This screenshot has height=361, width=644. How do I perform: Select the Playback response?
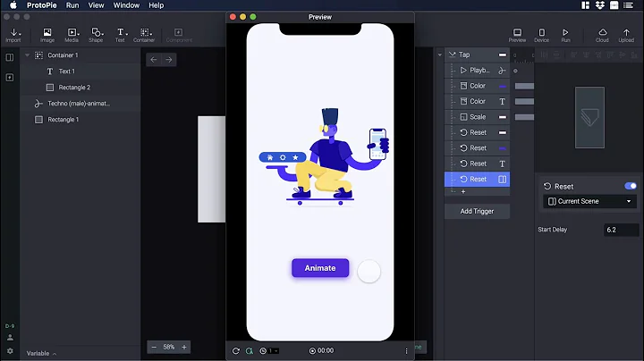pyautogui.click(x=478, y=71)
